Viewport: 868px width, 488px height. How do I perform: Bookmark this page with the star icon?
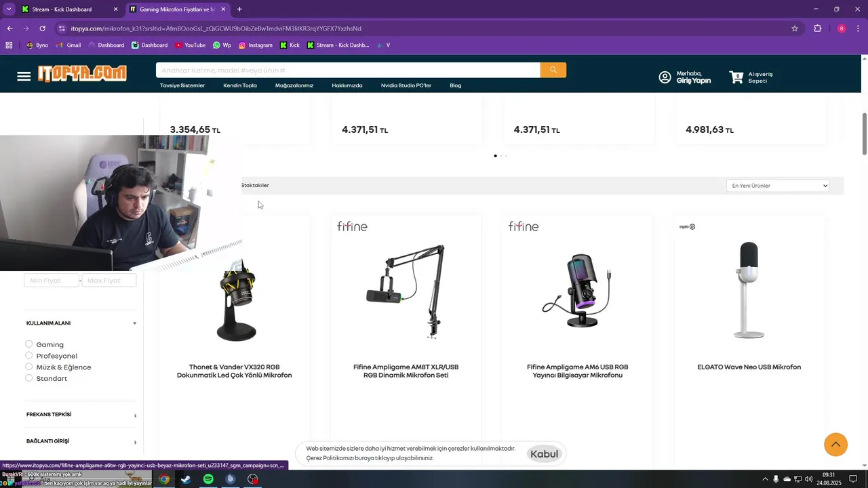click(x=795, y=28)
